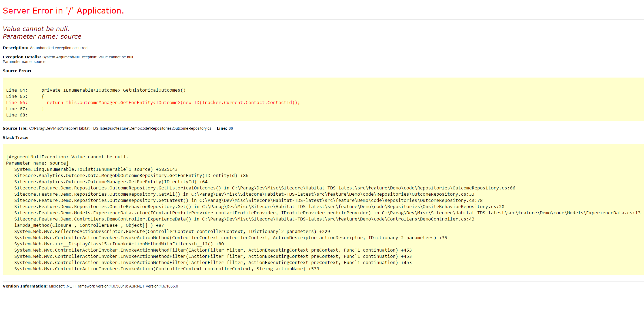Click the MongoDbOutcomeRepository.GetForEntity stack frame
The image size is (644, 314).
coord(131,176)
